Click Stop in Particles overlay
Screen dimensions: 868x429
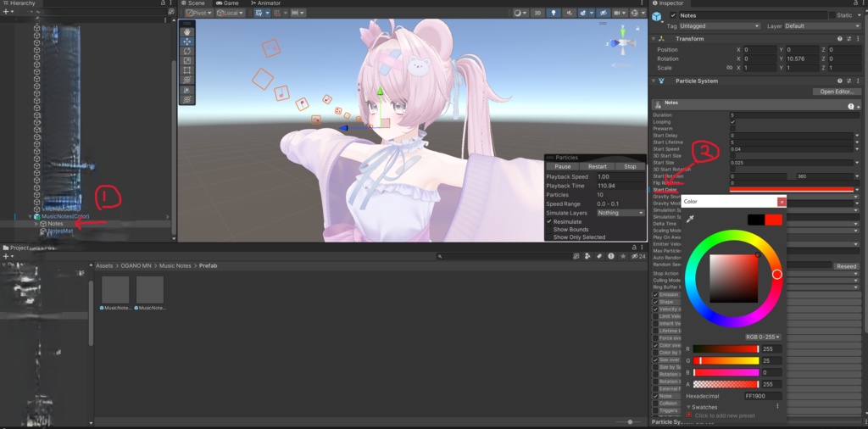click(x=630, y=166)
